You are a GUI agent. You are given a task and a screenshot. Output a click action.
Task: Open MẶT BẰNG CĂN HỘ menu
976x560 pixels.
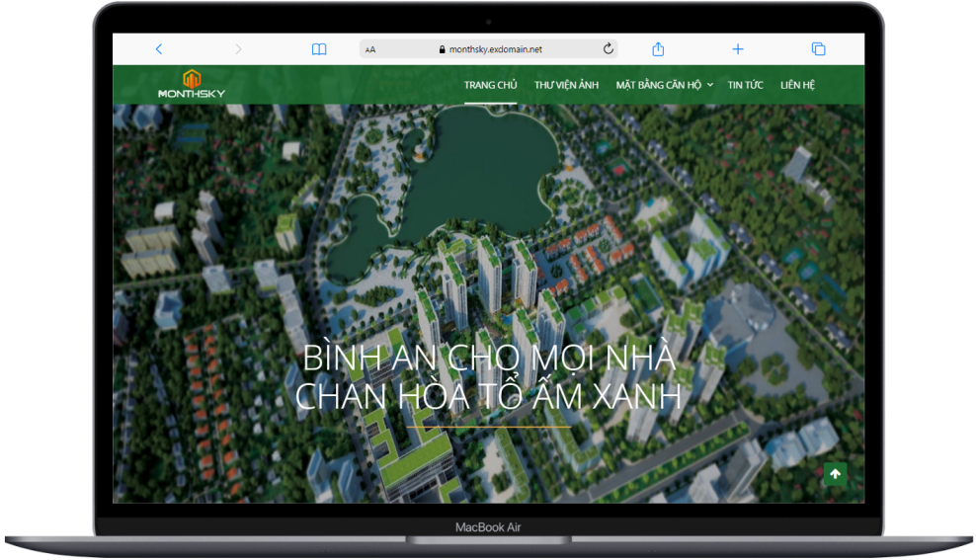point(659,85)
